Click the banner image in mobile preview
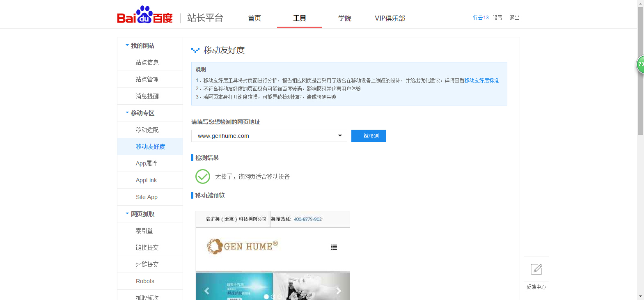Image resolution: width=644 pixels, height=300 pixels. [273, 286]
